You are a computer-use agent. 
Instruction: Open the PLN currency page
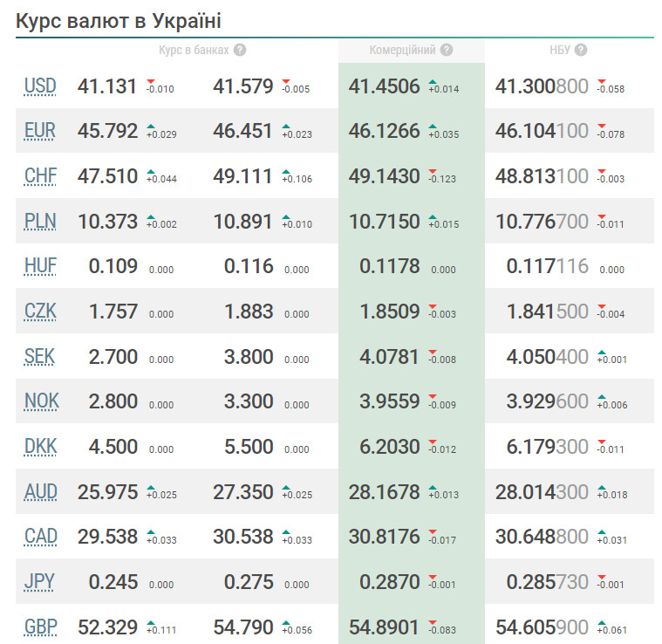pyautogui.click(x=40, y=222)
